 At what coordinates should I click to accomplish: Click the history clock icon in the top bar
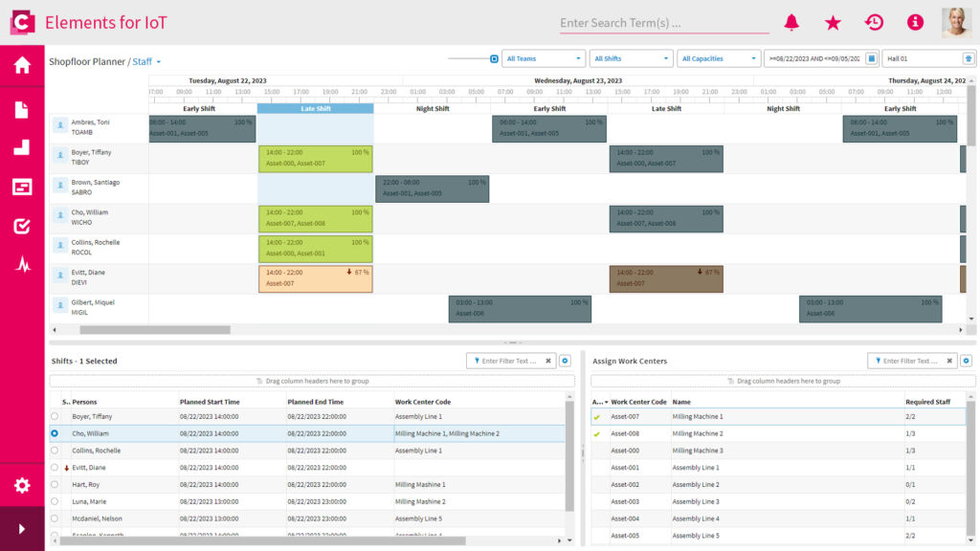[x=874, y=21]
